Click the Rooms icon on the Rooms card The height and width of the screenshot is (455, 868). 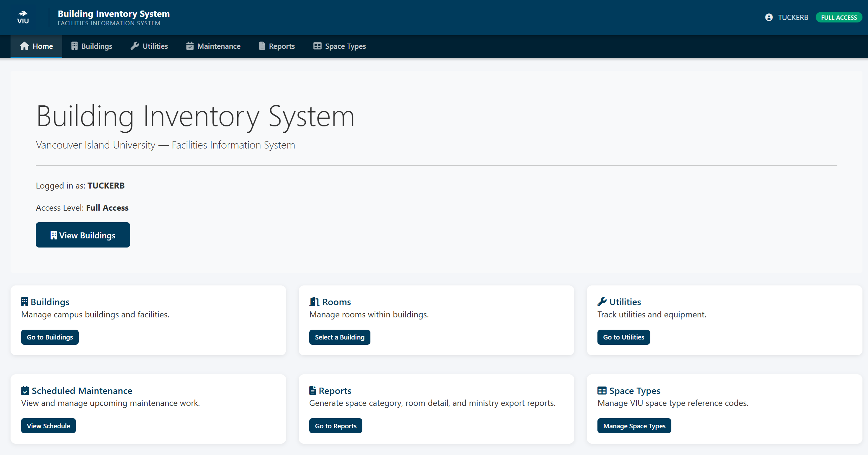(x=314, y=301)
